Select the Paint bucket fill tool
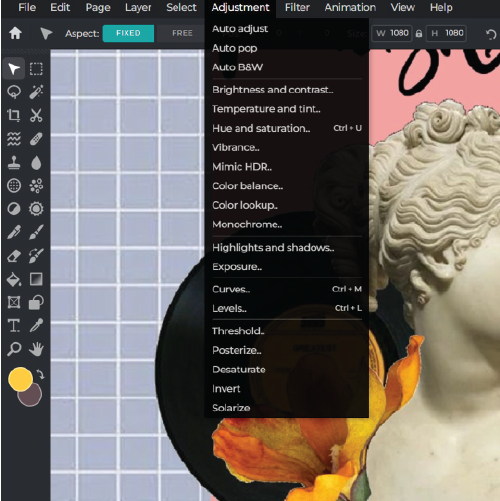 [14, 279]
